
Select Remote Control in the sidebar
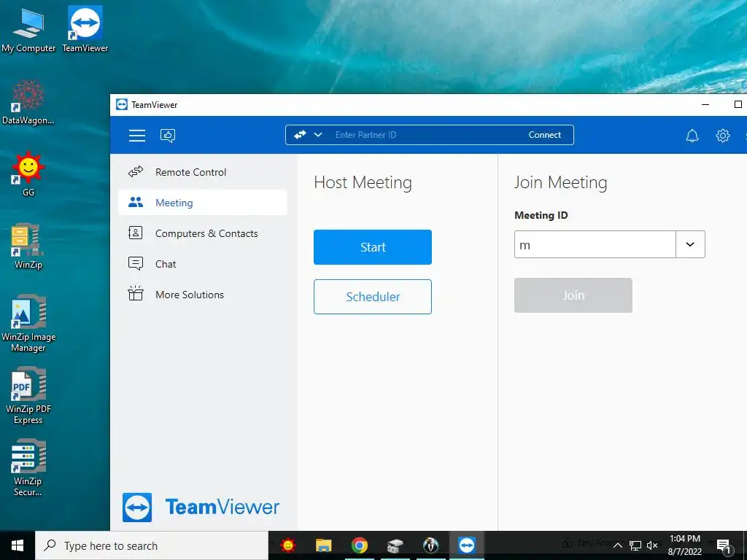pyautogui.click(x=203, y=172)
